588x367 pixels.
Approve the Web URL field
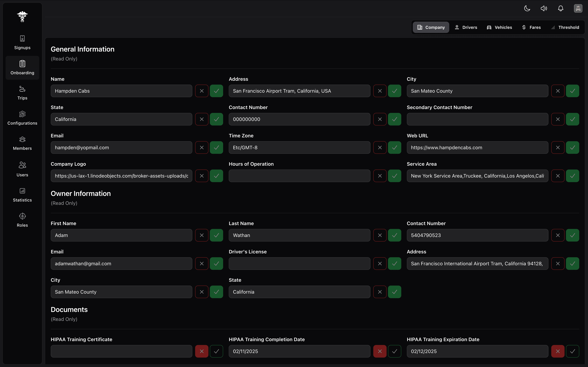[x=572, y=147]
